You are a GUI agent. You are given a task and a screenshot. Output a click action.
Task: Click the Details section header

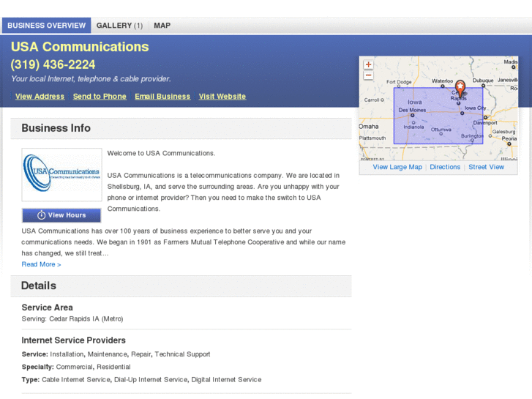pyautogui.click(x=181, y=286)
